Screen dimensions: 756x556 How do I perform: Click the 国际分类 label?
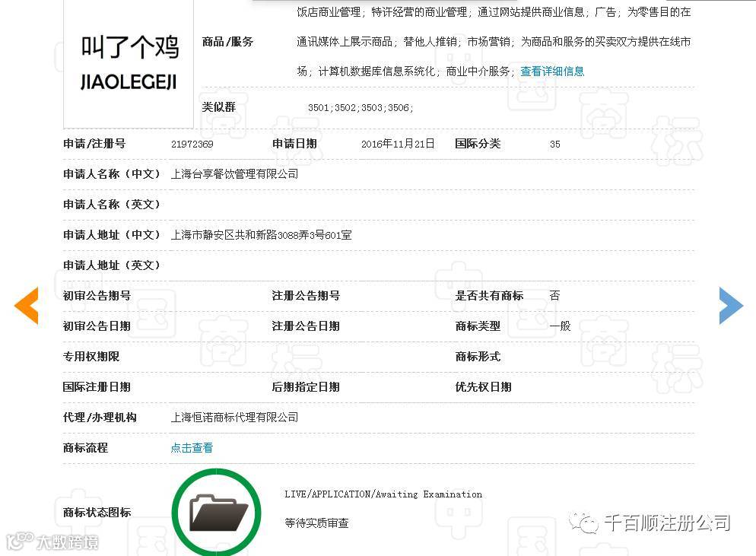click(x=478, y=144)
